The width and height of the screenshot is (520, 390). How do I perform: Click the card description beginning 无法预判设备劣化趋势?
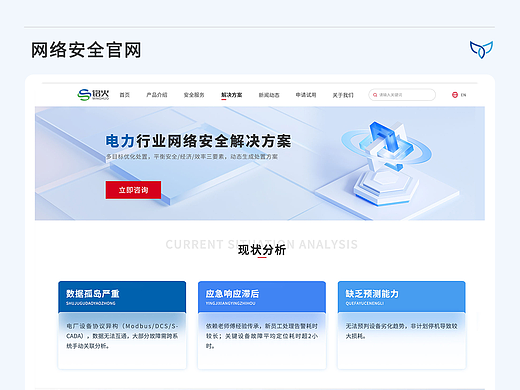click(x=401, y=331)
